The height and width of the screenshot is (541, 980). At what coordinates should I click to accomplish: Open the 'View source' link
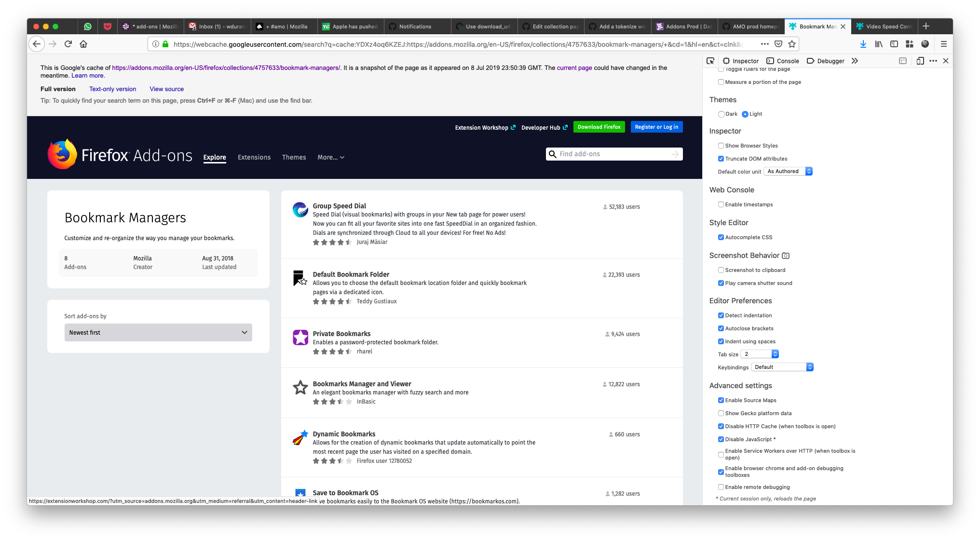166,89
